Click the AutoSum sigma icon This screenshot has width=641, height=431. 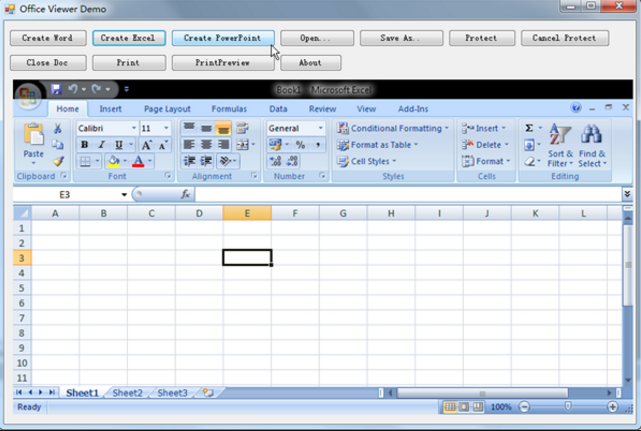(x=529, y=128)
